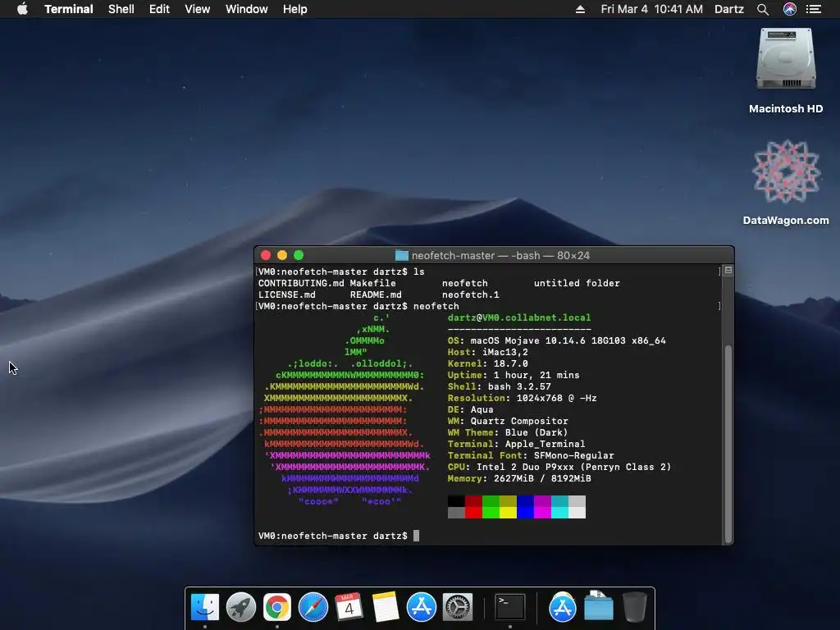The image size is (840, 630).
Task: Open the date and time menu
Action: (x=651, y=9)
